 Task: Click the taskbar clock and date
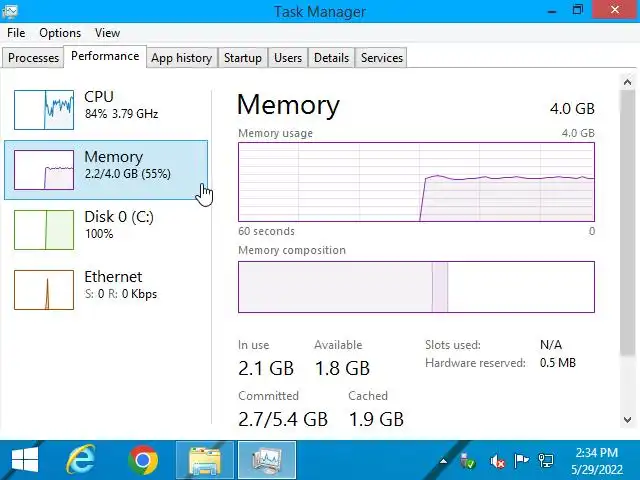pyautogui.click(x=597, y=460)
